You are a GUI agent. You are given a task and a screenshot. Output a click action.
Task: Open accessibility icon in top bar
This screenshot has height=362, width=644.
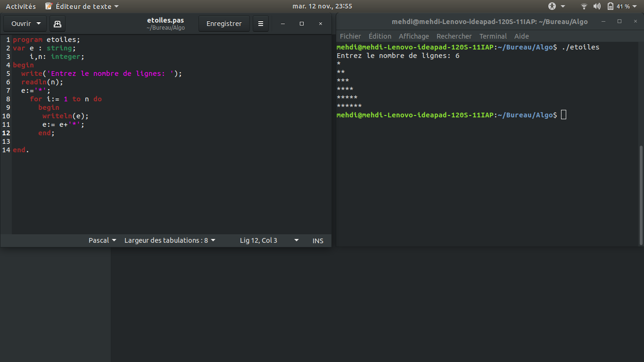tap(552, 7)
